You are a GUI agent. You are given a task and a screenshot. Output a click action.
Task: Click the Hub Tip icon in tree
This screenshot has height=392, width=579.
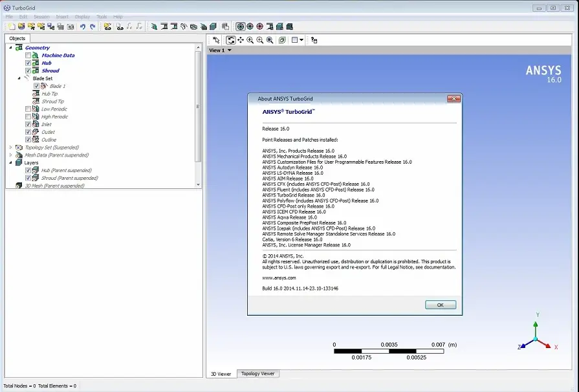pyautogui.click(x=36, y=94)
